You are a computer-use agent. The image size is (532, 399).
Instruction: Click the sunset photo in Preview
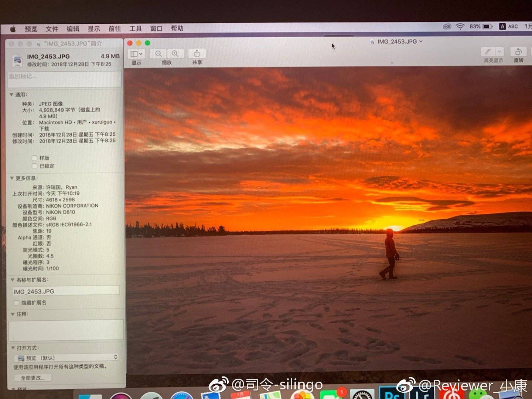(328, 221)
